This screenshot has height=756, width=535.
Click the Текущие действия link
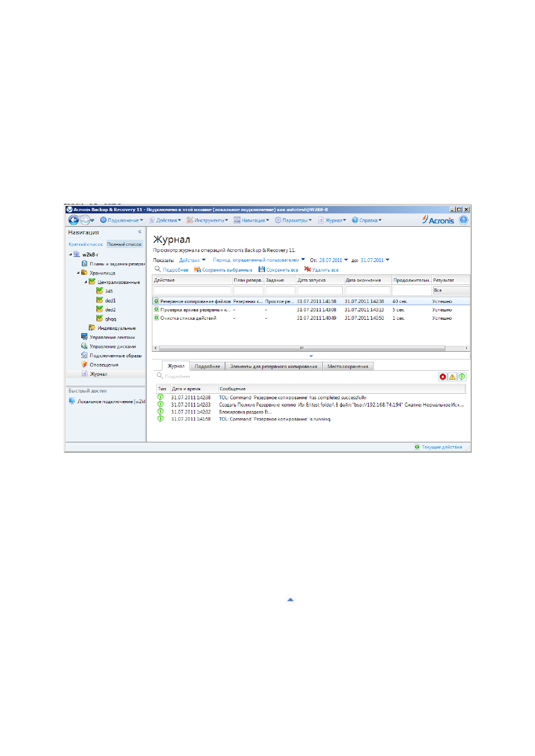442,447
